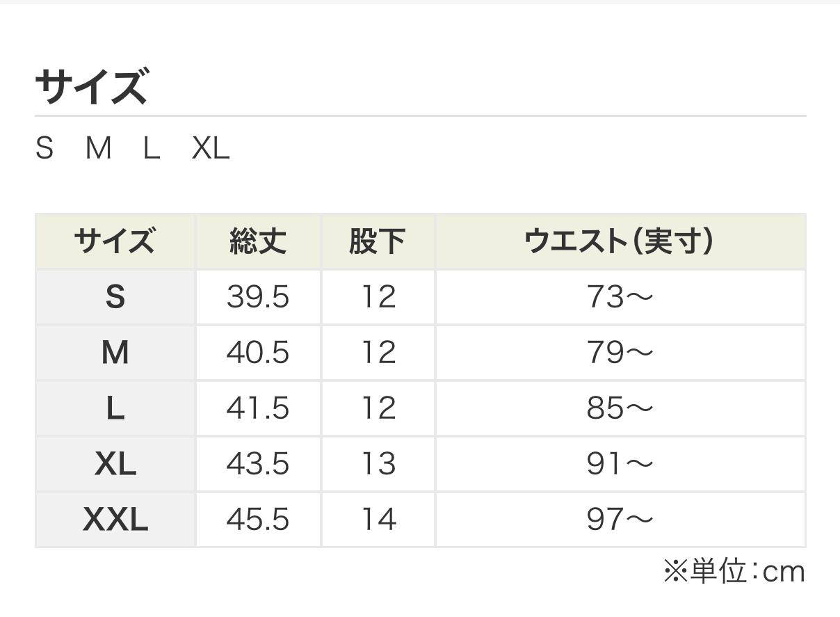840x617 pixels.
Task: Click the 40.5 total length cell
Action: [x=258, y=353]
